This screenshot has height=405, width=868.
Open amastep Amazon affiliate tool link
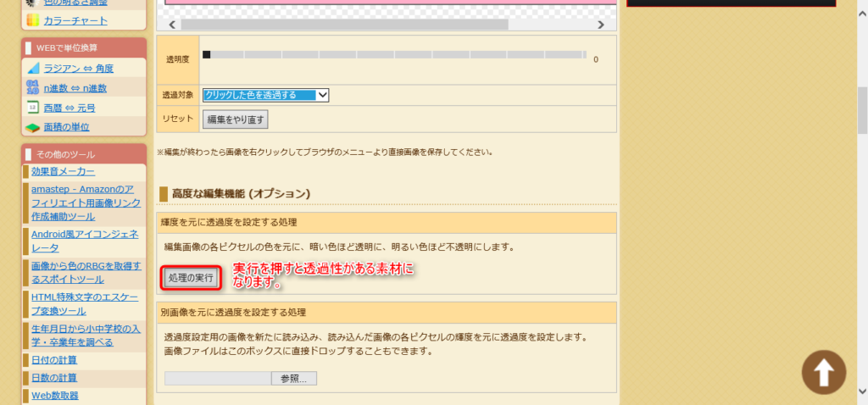pos(86,202)
